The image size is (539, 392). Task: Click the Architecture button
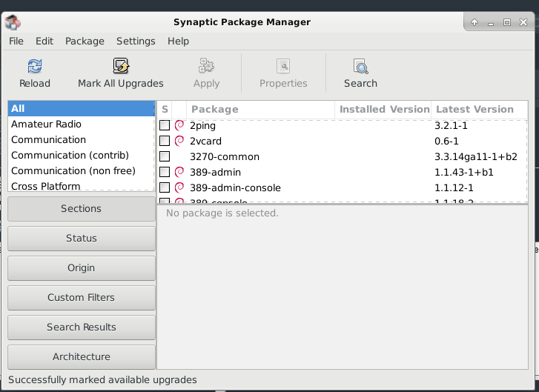[x=81, y=356]
